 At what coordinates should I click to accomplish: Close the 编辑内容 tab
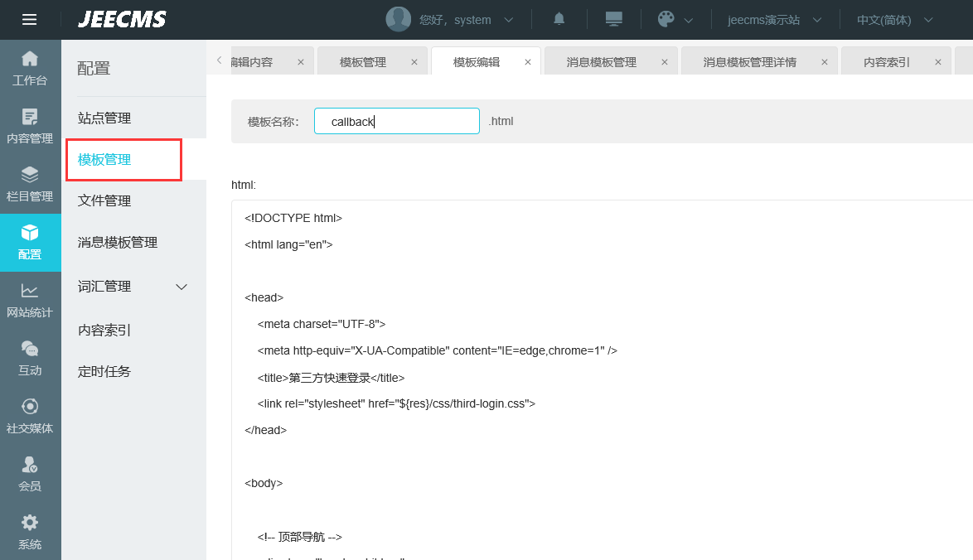[x=301, y=62]
